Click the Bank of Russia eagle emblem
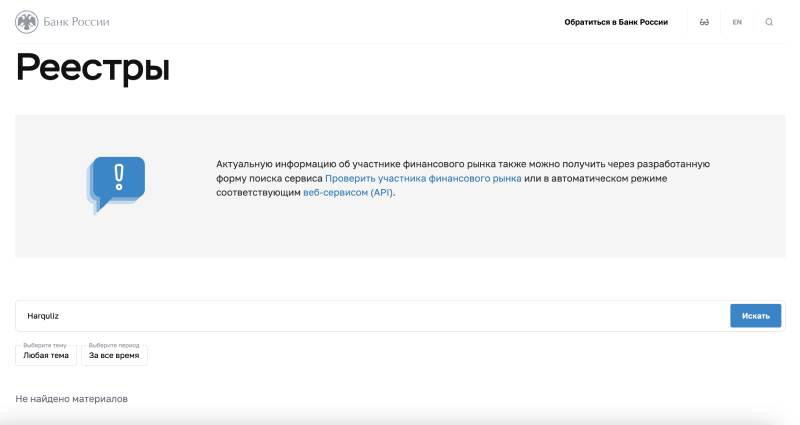 tap(28, 21)
